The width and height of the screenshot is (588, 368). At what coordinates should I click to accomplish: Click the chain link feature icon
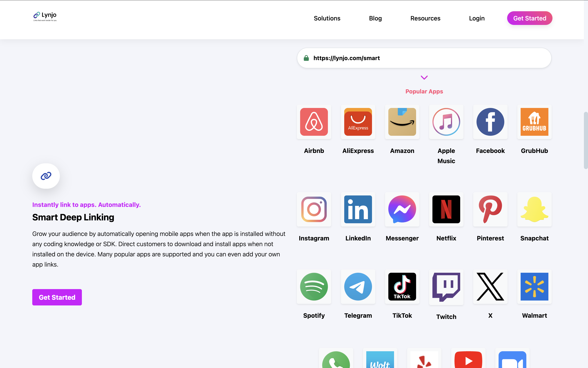(46, 176)
